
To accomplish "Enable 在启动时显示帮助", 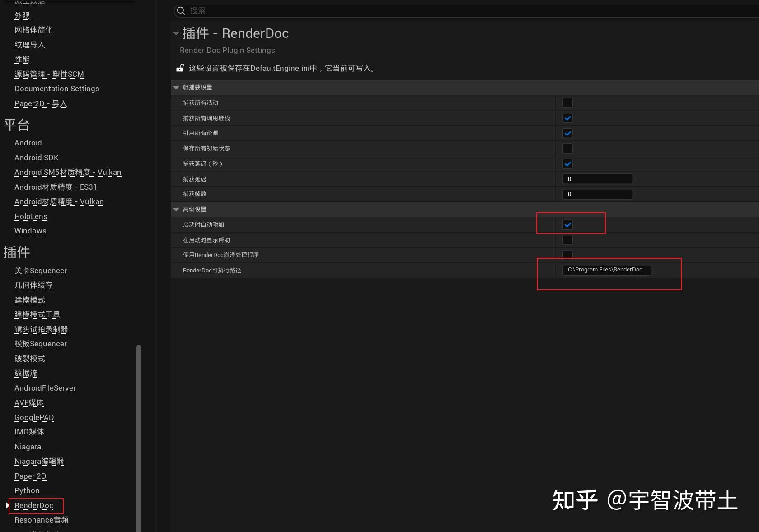I will 567,240.
